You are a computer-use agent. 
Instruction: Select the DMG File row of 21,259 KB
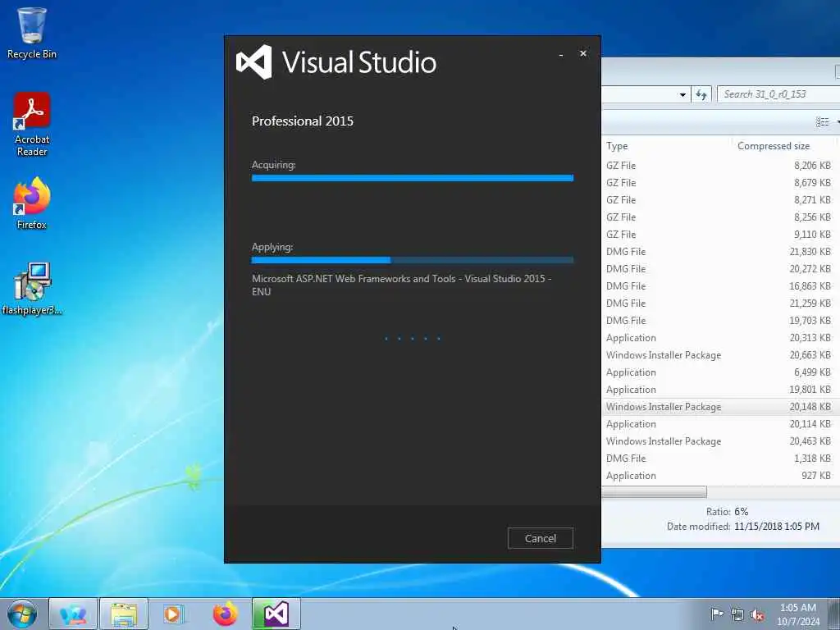point(720,304)
